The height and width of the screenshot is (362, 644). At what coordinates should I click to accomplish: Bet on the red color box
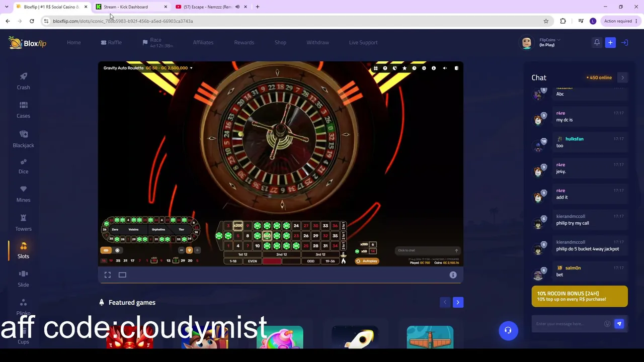click(x=272, y=261)
